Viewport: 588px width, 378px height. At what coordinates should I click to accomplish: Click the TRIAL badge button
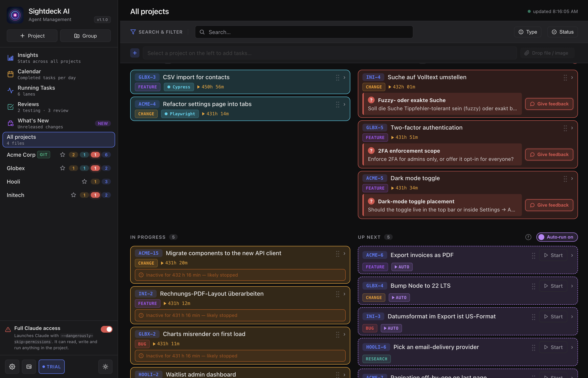(51, 366)
